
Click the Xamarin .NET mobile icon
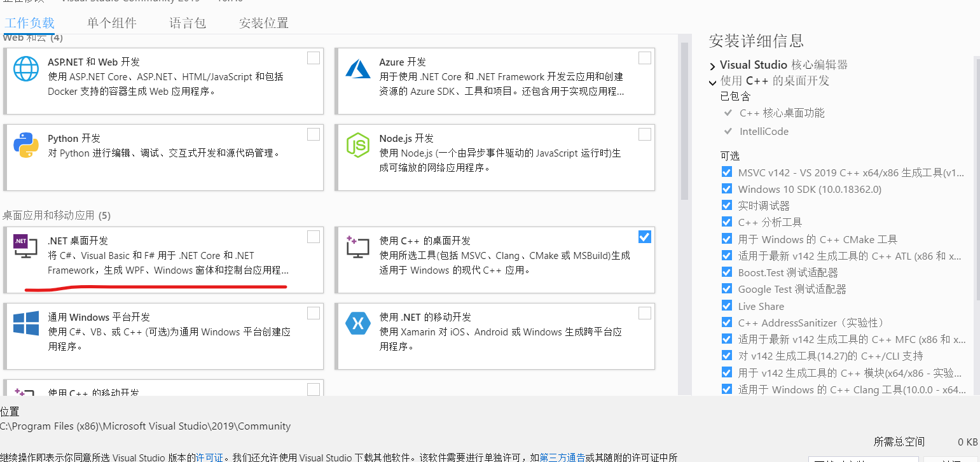tap(358, 323)
